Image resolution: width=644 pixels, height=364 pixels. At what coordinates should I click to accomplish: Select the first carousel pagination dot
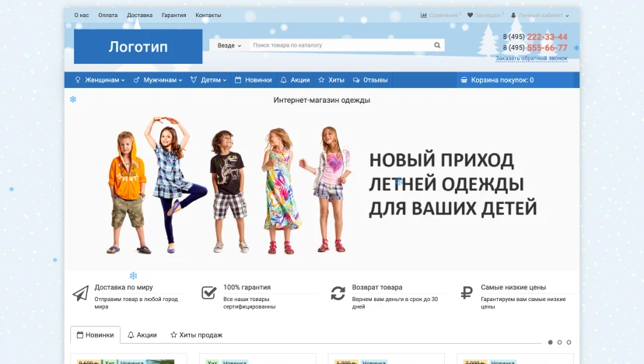click(x=550, y=342)
